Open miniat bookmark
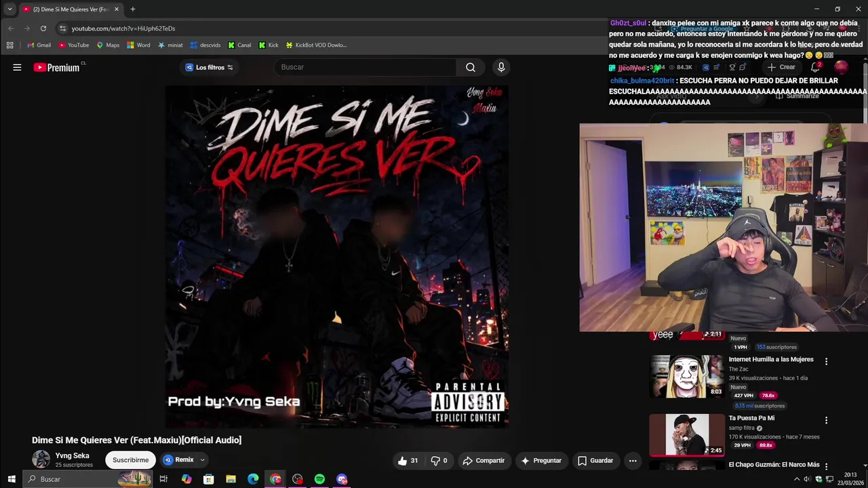 [x=170, y=45]
